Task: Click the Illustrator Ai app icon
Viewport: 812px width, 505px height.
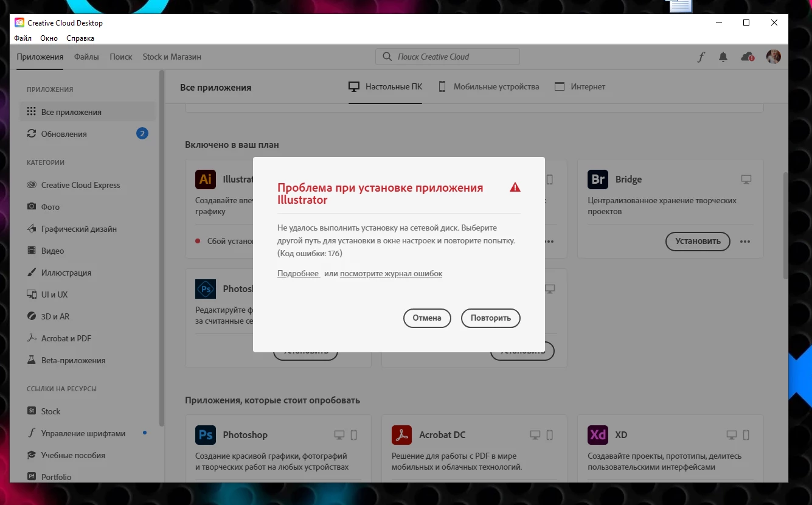Action: pos(206,179)
